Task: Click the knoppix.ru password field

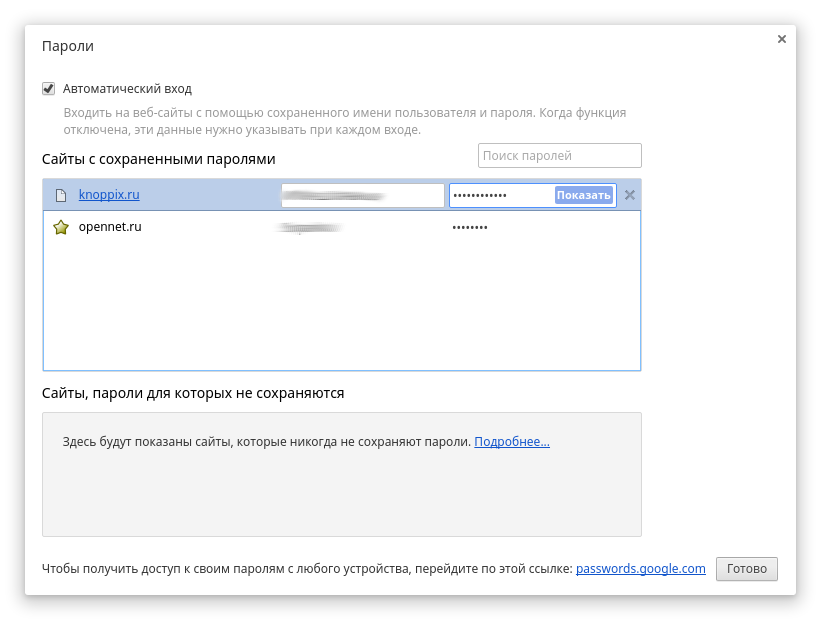Action: click(500, 195)
